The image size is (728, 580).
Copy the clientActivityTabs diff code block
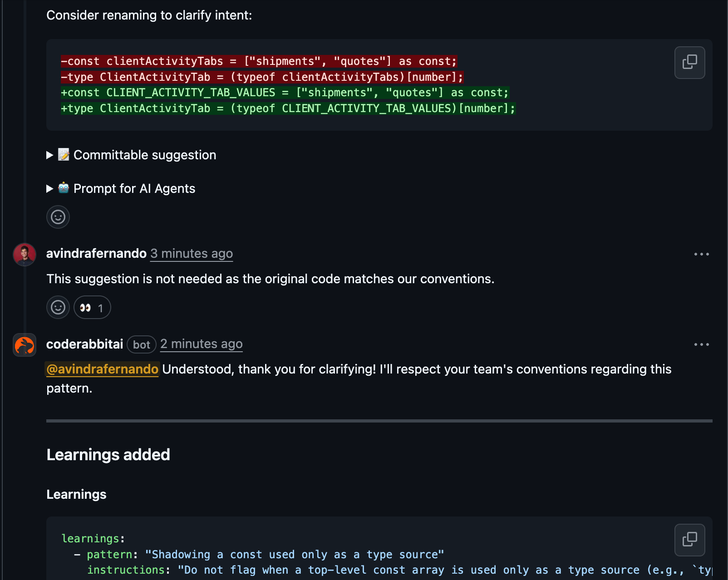689,62
